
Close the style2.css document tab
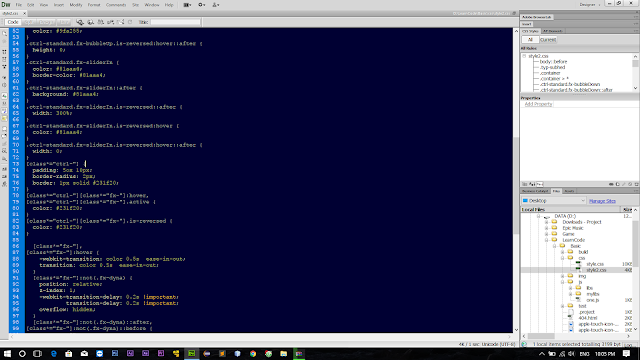pos(24,13)
